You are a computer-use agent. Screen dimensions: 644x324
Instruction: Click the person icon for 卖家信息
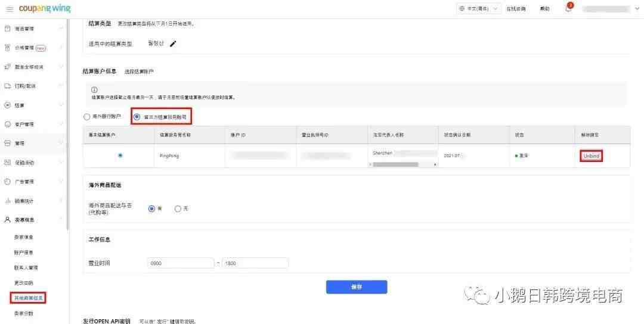click(7, 220)
